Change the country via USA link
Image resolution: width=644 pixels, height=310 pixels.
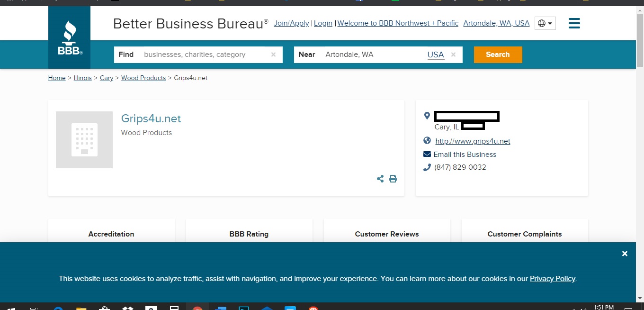tap(436, 55)
